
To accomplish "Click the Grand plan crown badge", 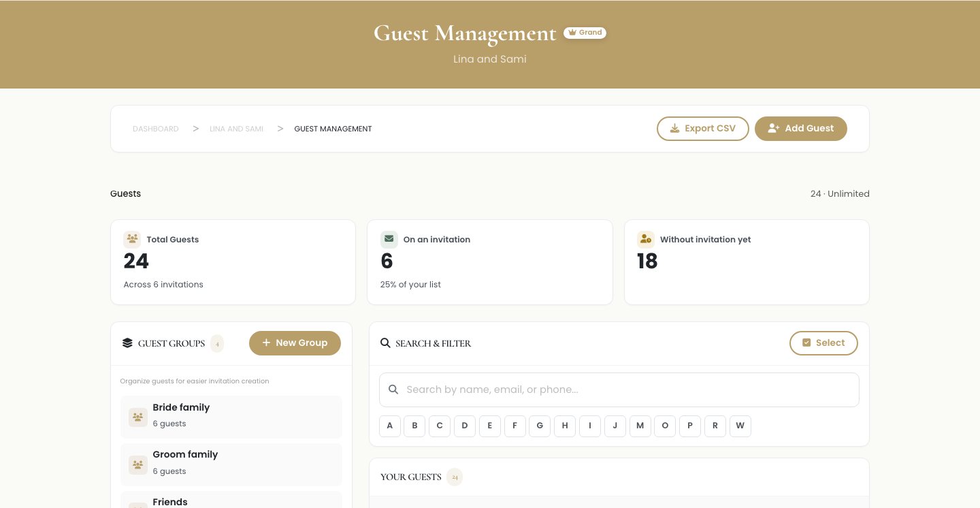I will tap(585, 33).
